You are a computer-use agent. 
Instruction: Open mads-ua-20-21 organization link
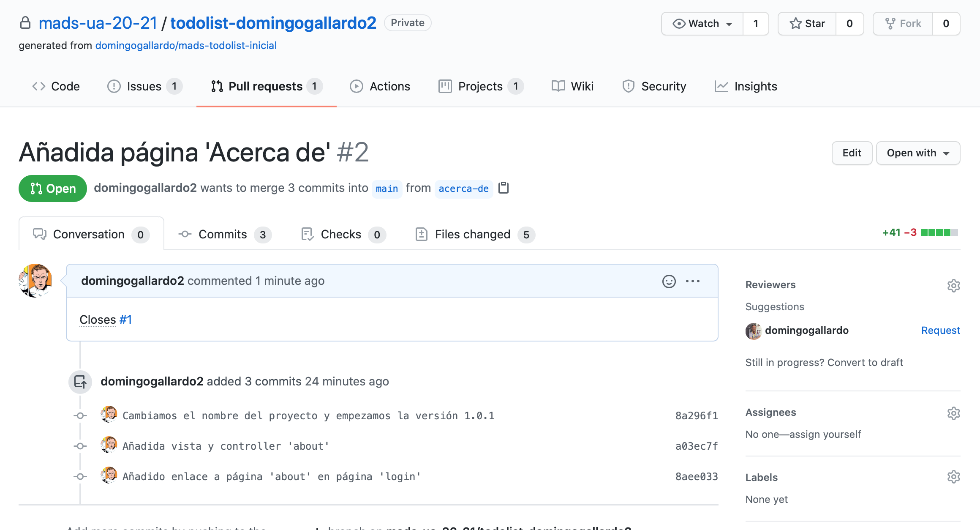98,23
